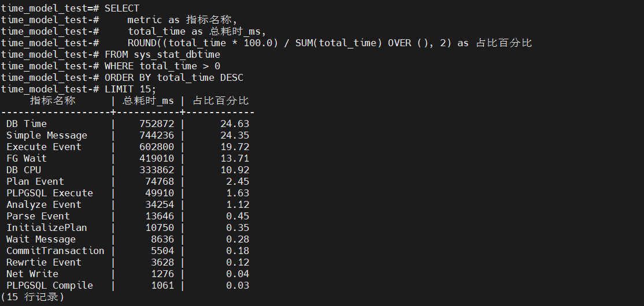Click the 'Simple Message' metric name
This screenshot has width=644, height=306.
pos(47,135)
